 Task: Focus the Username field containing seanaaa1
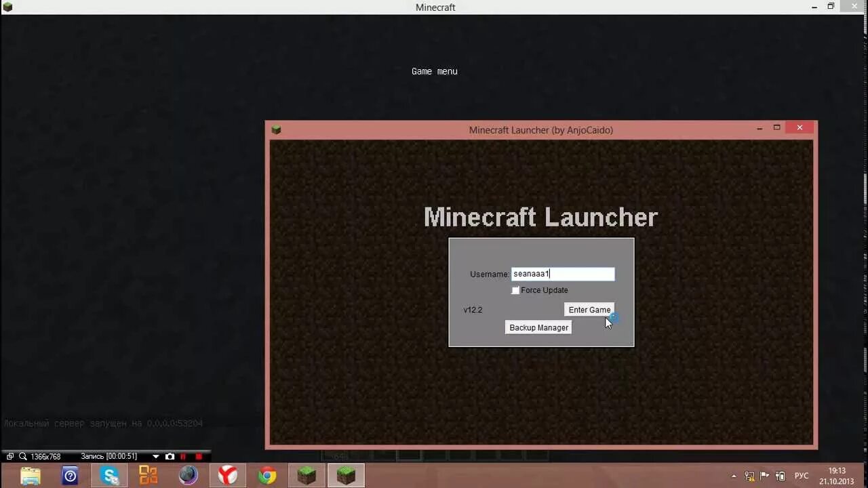point(563,274)
